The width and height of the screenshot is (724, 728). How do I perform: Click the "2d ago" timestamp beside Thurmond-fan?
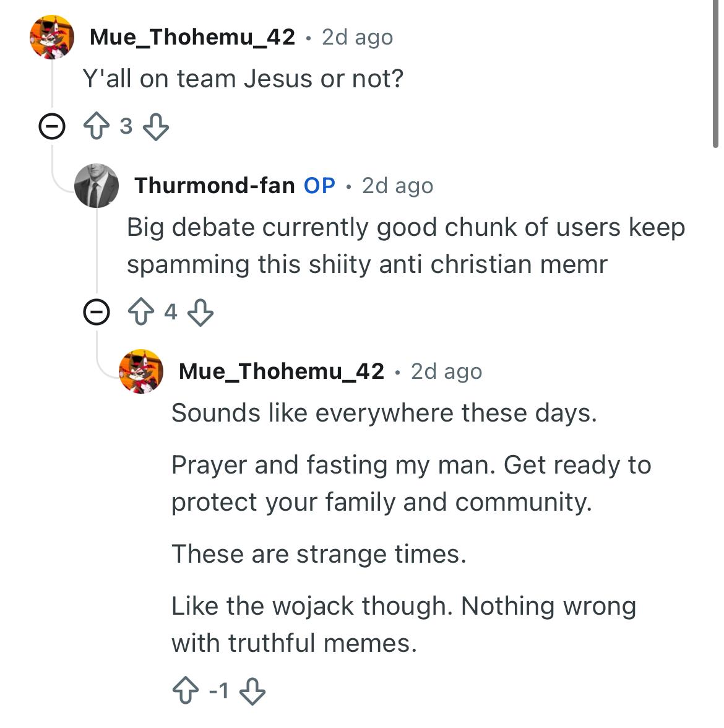pyautogui.click(x=397, y=186)
